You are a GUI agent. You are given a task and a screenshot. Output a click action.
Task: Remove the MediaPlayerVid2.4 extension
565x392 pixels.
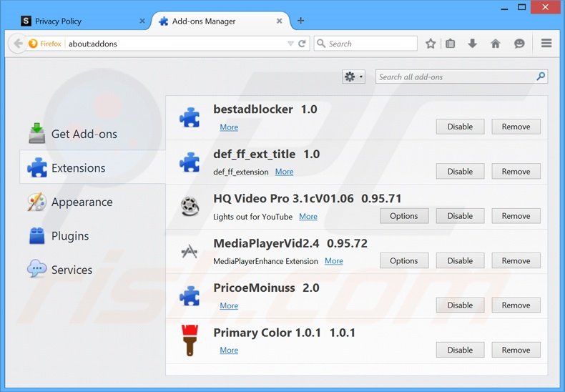coord(516,260)
